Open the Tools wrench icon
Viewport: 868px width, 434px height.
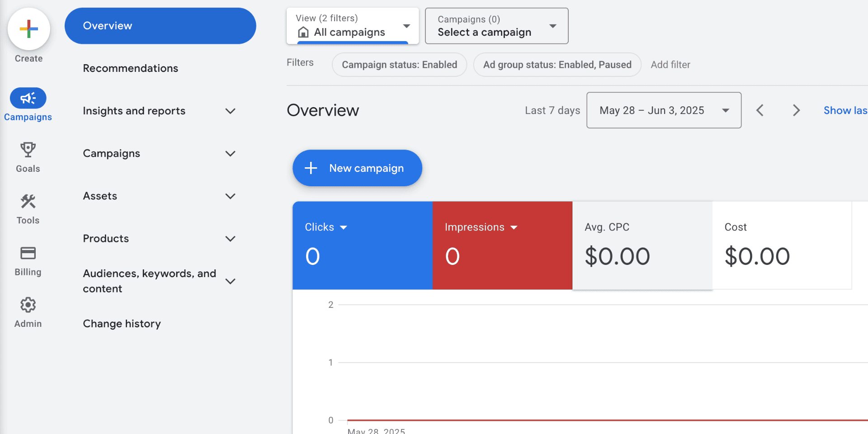(28, 202)
